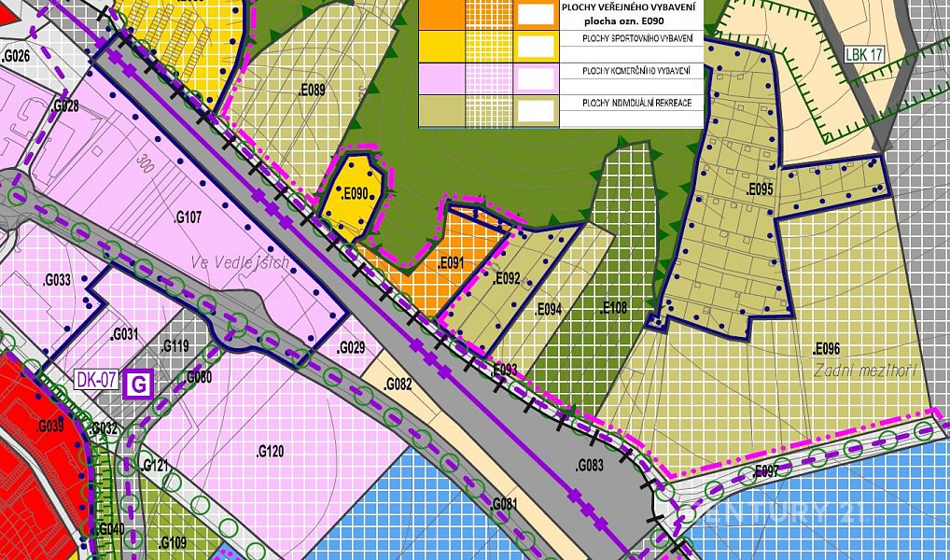This screenshot has height=560, width=950.
Task: Select parcel label .E096
Action: [827, 348]
